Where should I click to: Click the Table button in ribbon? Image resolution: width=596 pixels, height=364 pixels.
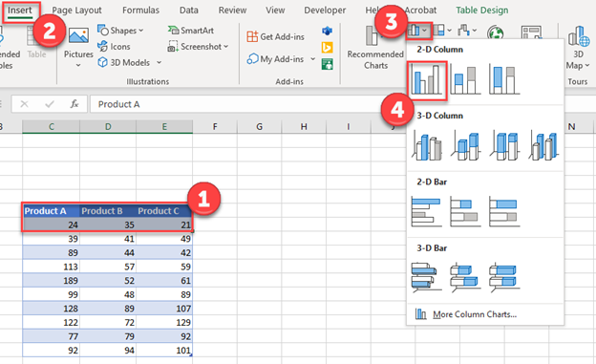point(36,43)
